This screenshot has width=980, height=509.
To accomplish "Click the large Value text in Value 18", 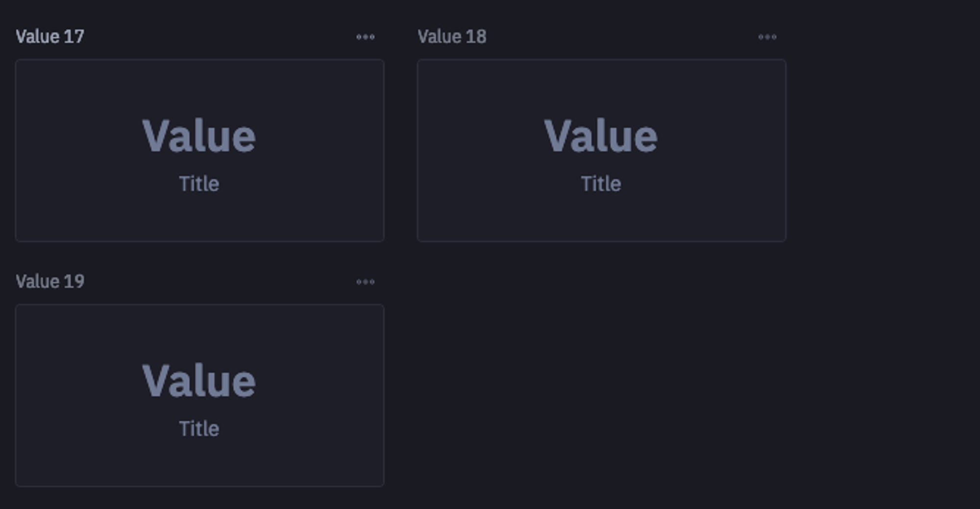I will pyautogui.click(x=601, y=136).
